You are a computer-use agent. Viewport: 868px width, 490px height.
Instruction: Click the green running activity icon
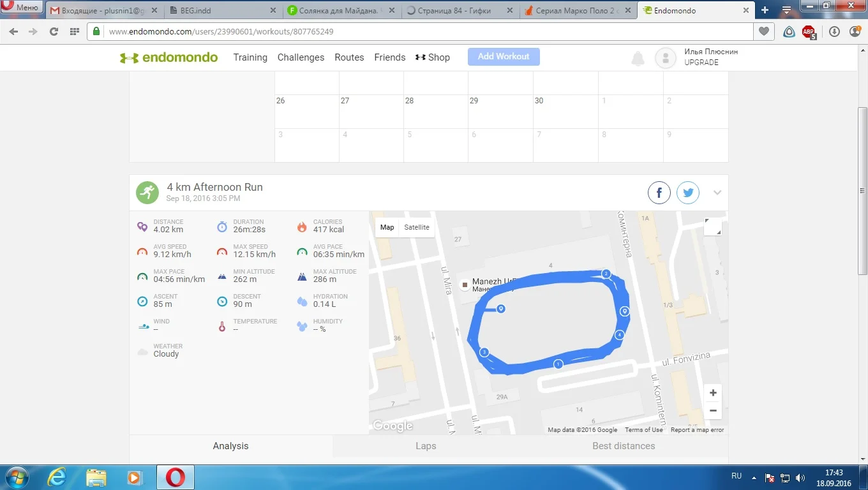(147, 193)
